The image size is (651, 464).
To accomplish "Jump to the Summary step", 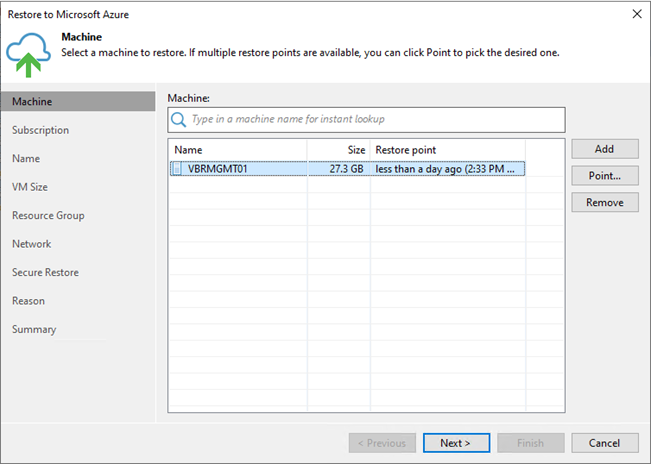I will pyautogui.click(x=34, y=330).
